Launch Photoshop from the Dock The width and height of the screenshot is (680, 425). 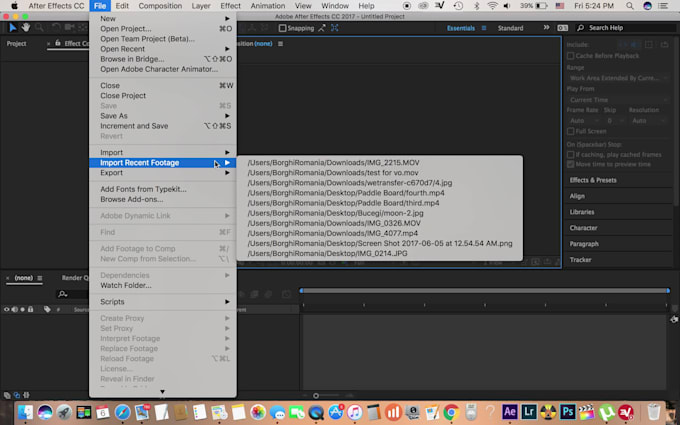tap(567, 411)
